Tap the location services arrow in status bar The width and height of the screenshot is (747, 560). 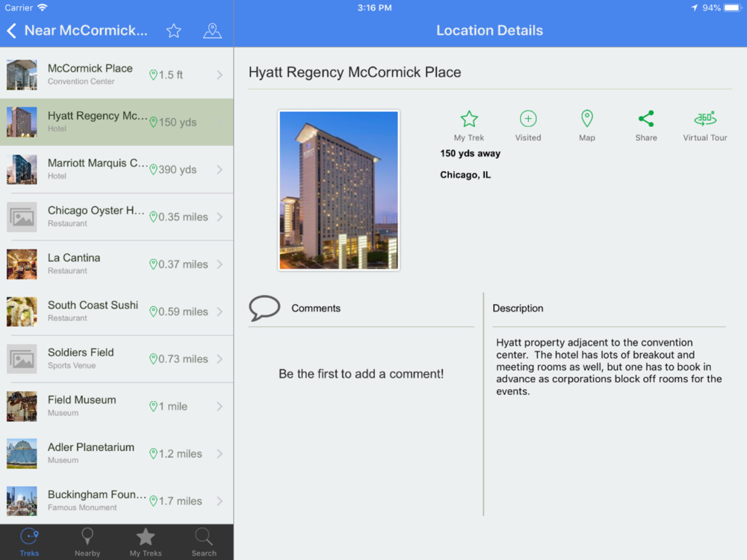694,7
